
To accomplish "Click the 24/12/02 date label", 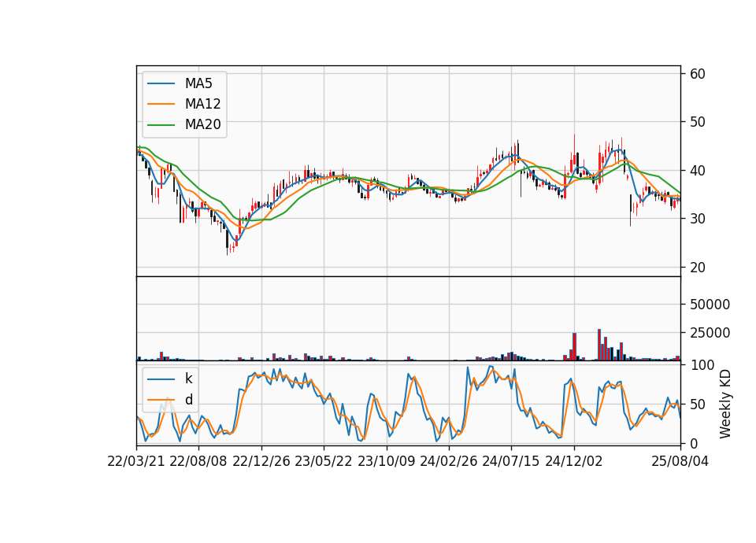I will [574, 461].
